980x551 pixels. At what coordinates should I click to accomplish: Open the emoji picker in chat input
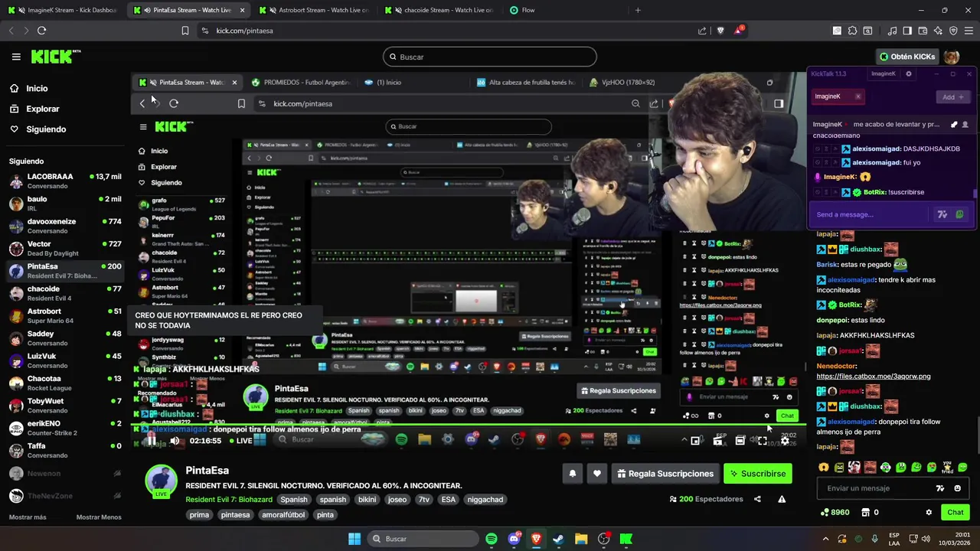click(957, 488)
